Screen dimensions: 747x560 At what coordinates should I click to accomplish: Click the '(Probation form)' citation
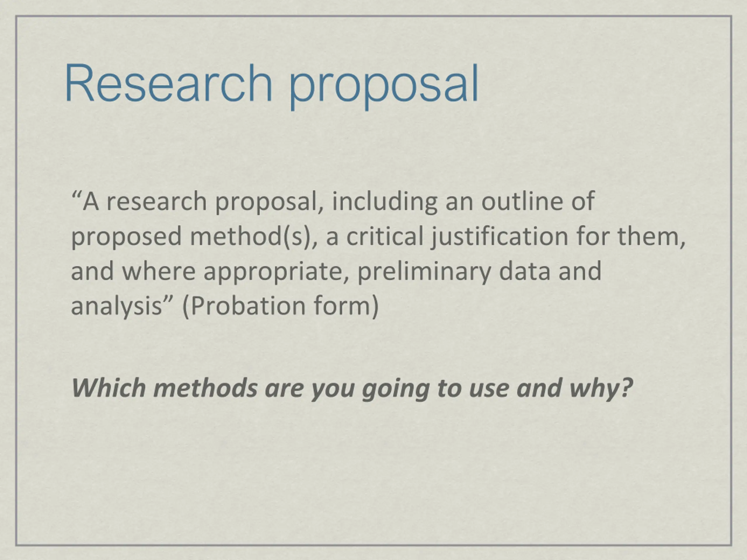[x=281, y=306]
